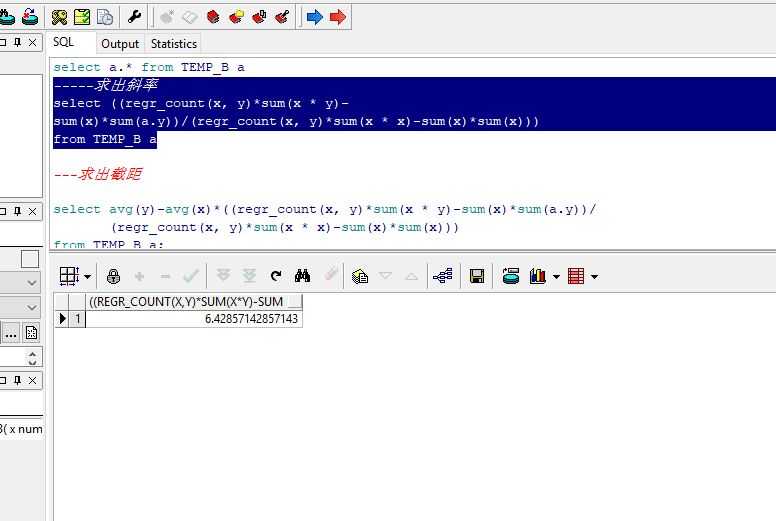Screen dimensions: 776x521
Task: Close the top left docked panel
Action: click(x=32, y=43)
